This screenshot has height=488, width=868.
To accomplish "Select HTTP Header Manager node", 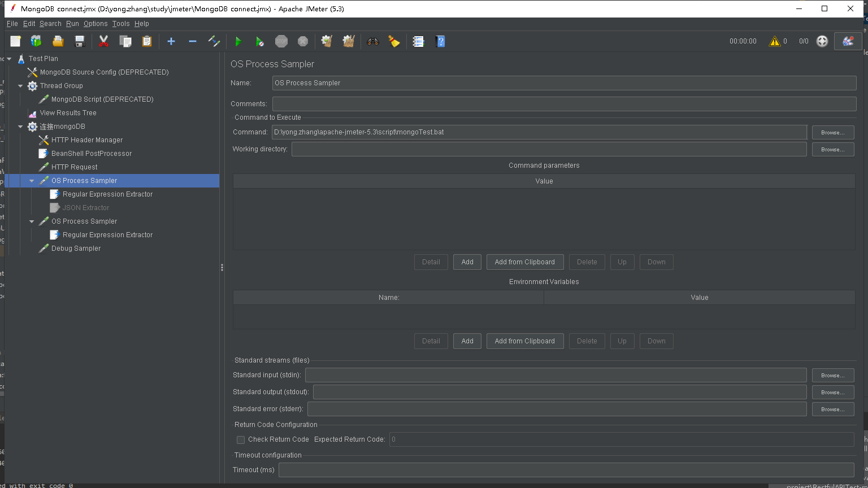I will tap(87, 140).
